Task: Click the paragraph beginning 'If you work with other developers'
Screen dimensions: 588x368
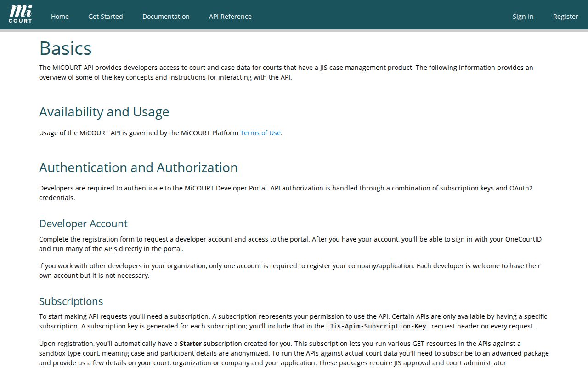Action: (x=290, y=271)
